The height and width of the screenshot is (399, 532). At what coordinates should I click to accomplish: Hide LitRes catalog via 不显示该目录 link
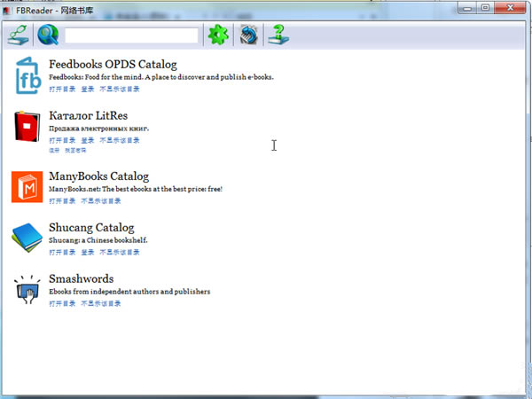click(x=120, y=140)
